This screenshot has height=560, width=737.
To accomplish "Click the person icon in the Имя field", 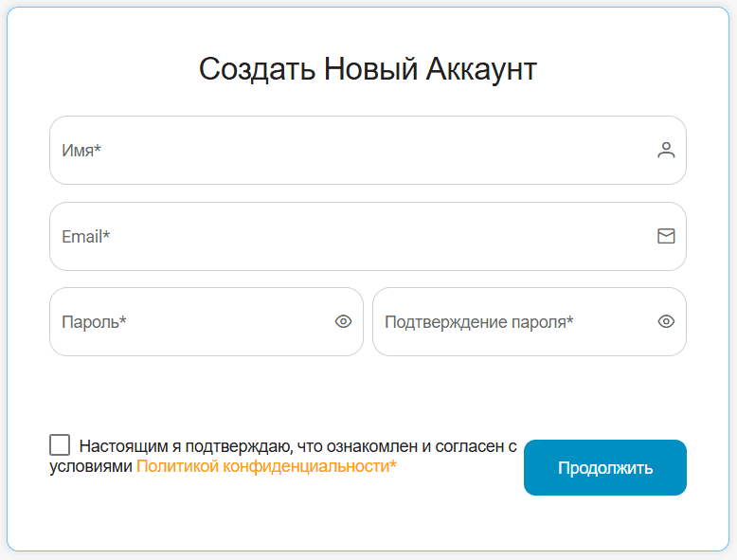I will click(x=666, y=150).
